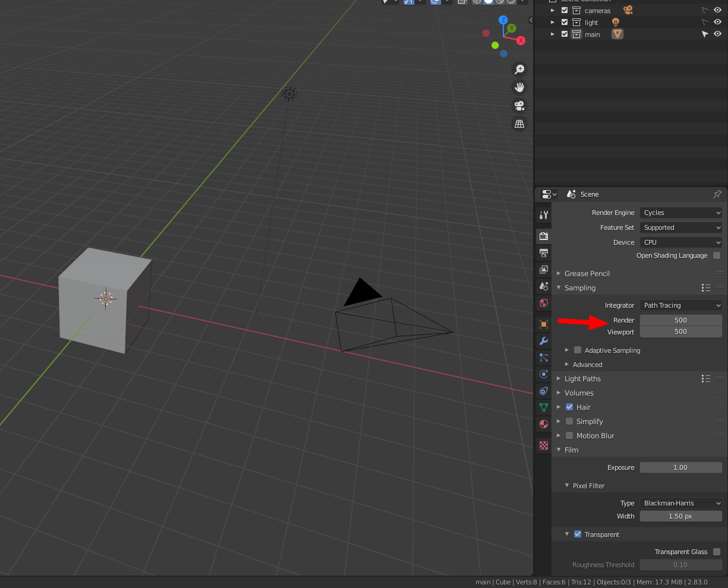Uncheck the main collection checkbox
The width and height of the screenshot is (728, 588).
(x=565, y=34)
